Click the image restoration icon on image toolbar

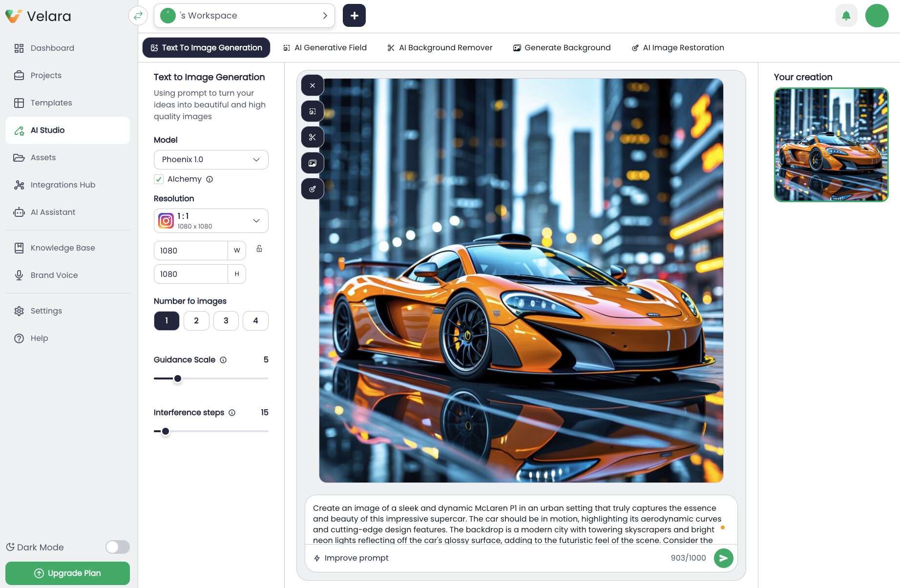pos(313,189)
